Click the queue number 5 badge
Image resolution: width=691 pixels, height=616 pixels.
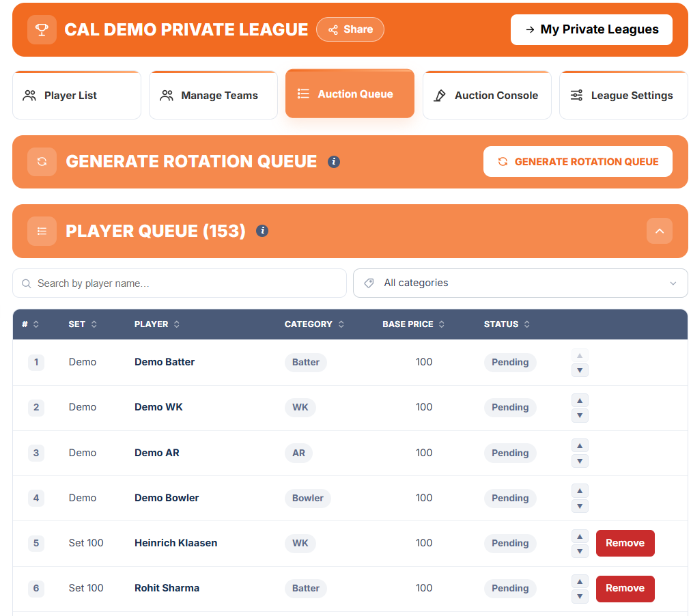pos(36,544)
